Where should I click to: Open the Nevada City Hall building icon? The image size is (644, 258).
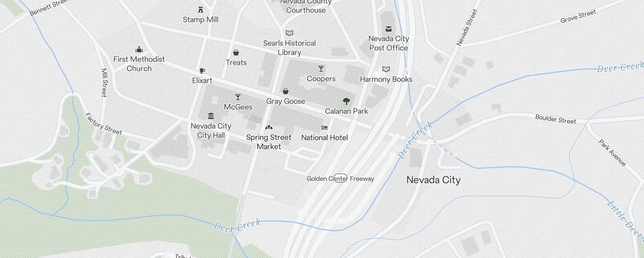[211, 116]
